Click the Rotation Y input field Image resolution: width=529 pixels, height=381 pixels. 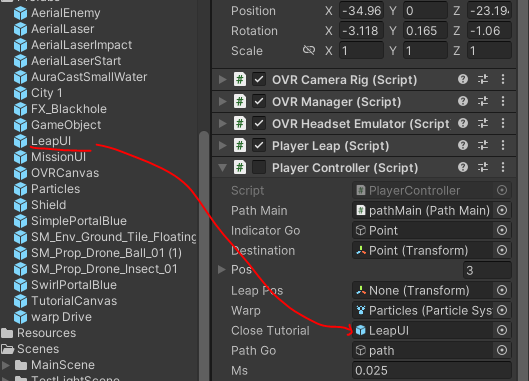coord(425,31)
